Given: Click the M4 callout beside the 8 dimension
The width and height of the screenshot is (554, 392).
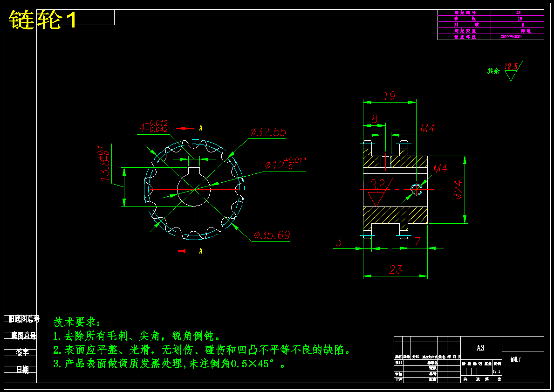Looking at the screenshot, I should point(427,129).
